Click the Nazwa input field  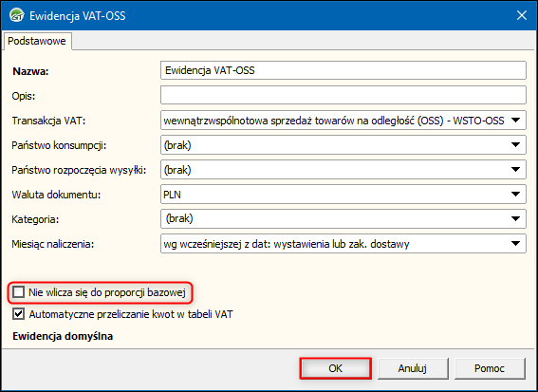[343, 70]
